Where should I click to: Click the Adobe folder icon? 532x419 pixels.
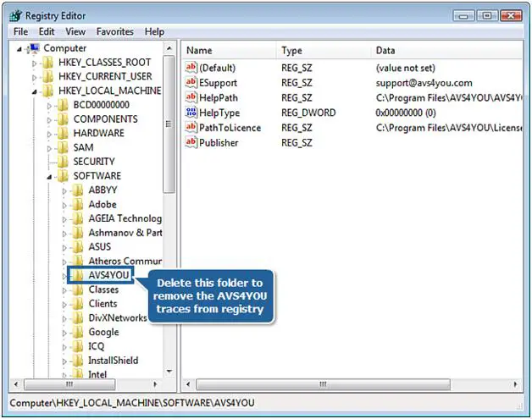78,204
